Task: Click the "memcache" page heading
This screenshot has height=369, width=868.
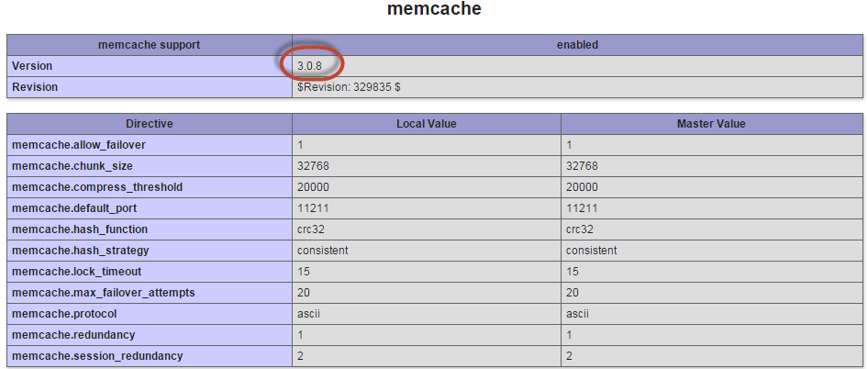Action: pyautogui.click(x=434, y=9)
